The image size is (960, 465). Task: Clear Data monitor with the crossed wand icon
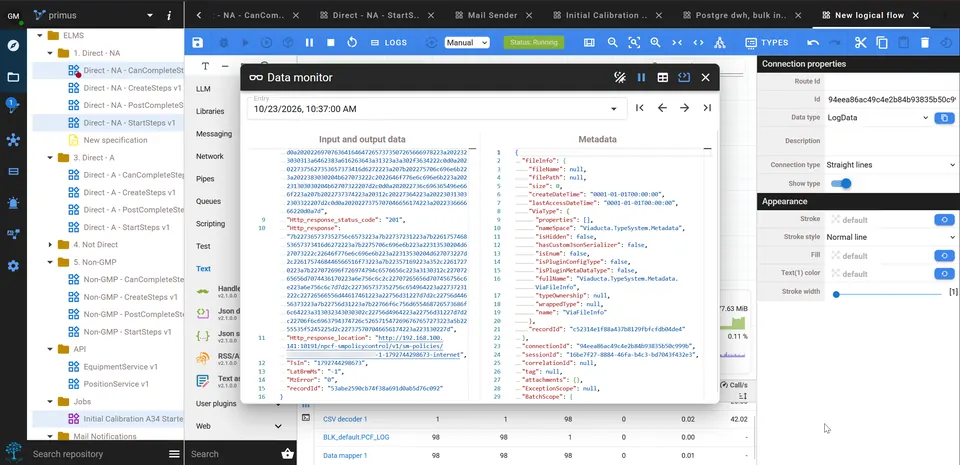620,77
